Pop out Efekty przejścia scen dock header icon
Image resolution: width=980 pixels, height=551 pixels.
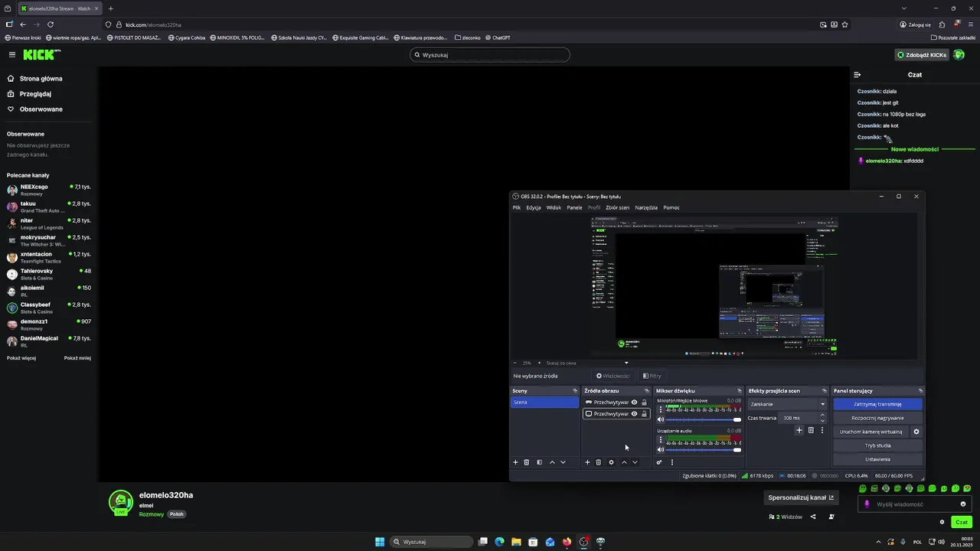click(x=825, y=391)
